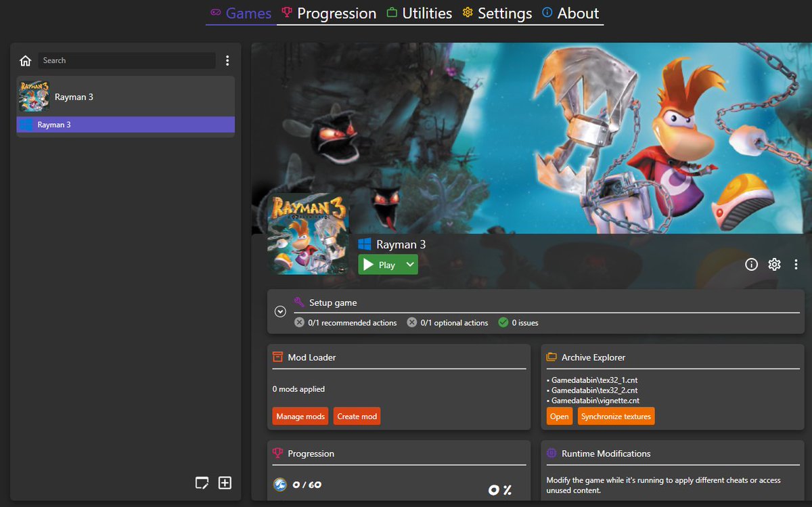Select the highlighted Rayman 3 Windows entry

[126, 125]
